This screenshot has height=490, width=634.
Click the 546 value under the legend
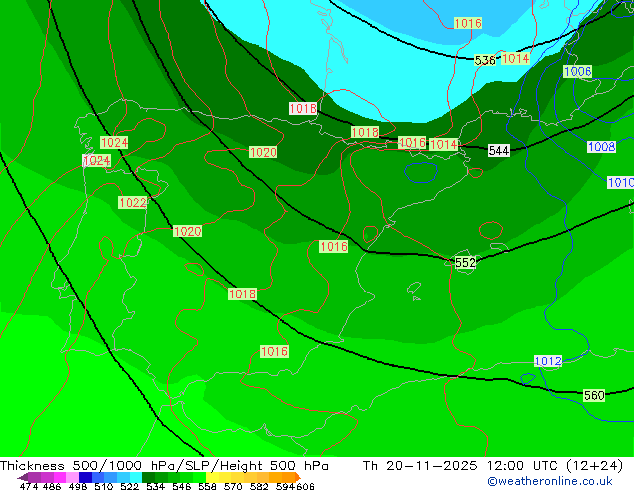pos(181,486)
